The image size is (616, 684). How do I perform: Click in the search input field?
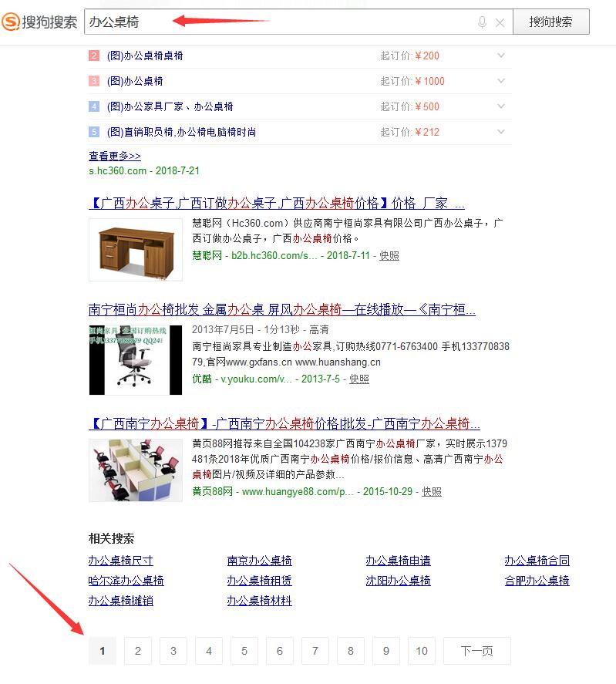click(x=279, y=22)
